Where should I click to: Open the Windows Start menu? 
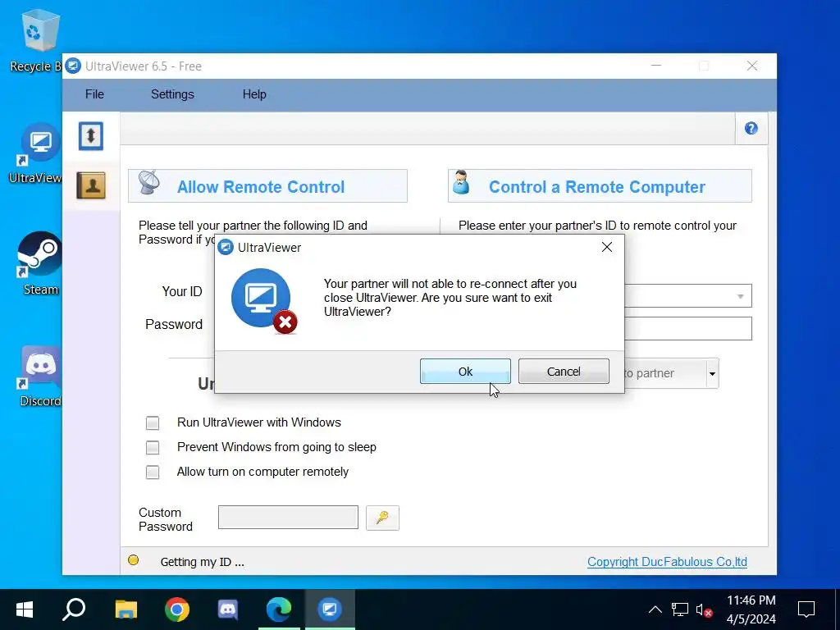pos(25,609)
